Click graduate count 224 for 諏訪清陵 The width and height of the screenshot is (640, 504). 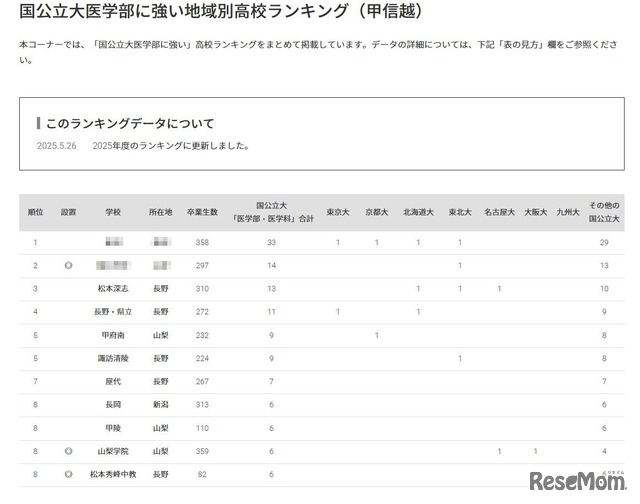(202, 358)
